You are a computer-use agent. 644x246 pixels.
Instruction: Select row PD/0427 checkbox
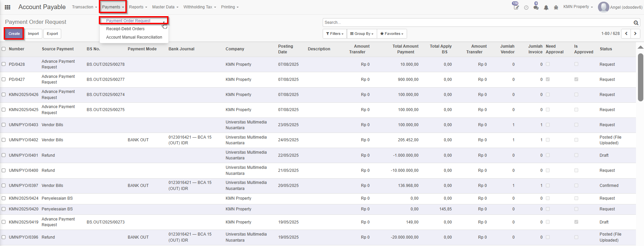click(4, 79)
